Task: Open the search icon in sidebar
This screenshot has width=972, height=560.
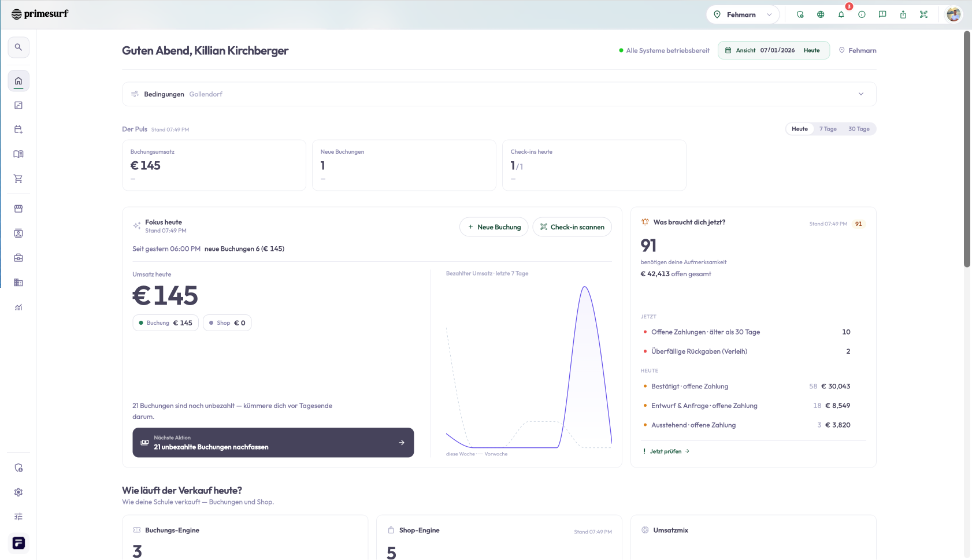Action: (18, 47)
